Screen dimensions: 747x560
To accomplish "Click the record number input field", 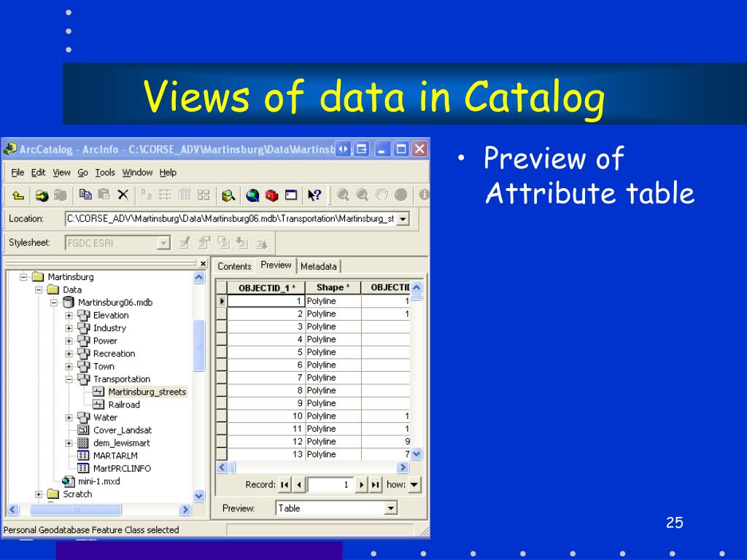I will (330, 485).
